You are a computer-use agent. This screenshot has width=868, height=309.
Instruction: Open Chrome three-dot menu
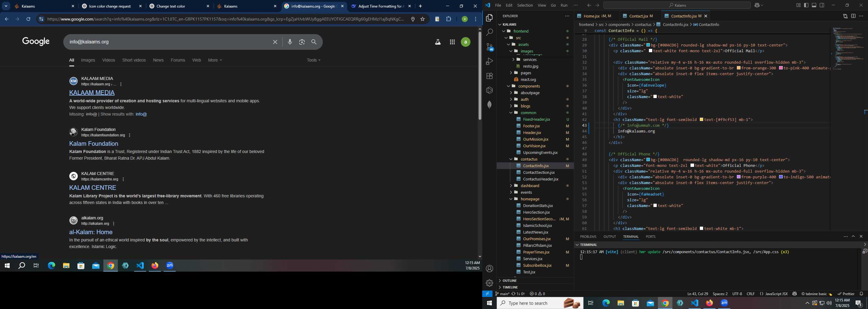pyautogui.click(x=476, y=19)
